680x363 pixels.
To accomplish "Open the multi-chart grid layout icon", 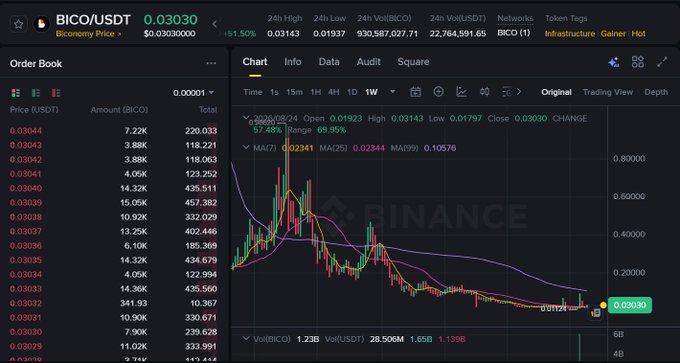I will 638,62.
